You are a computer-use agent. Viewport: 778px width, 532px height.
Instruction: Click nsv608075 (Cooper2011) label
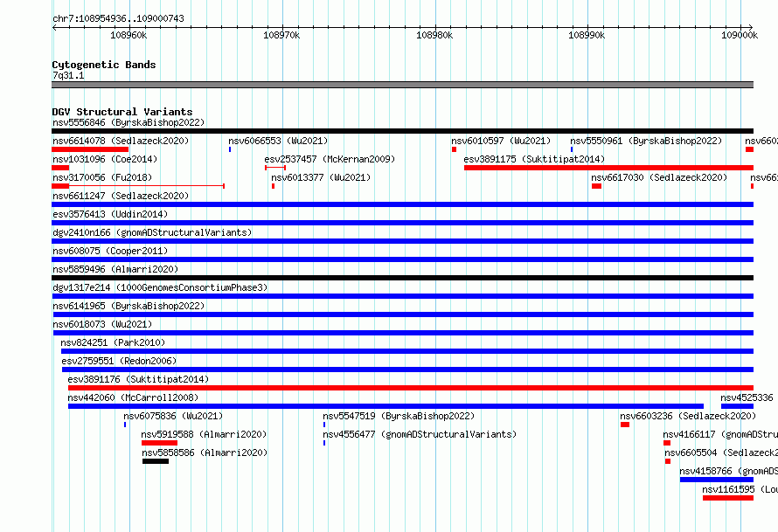pyautogui.click(x=110, y=251)
